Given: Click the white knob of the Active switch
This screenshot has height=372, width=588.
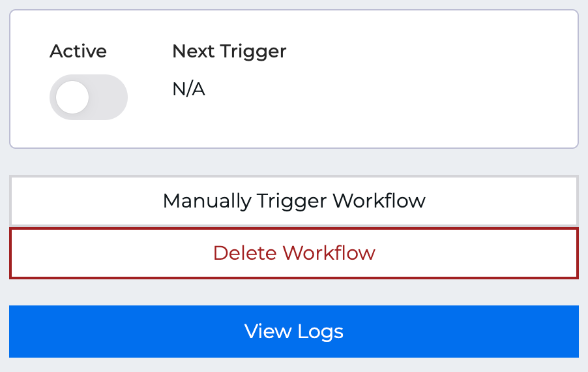Looking at the screenshot, I should pyautogui.click(x=72, y=98).
